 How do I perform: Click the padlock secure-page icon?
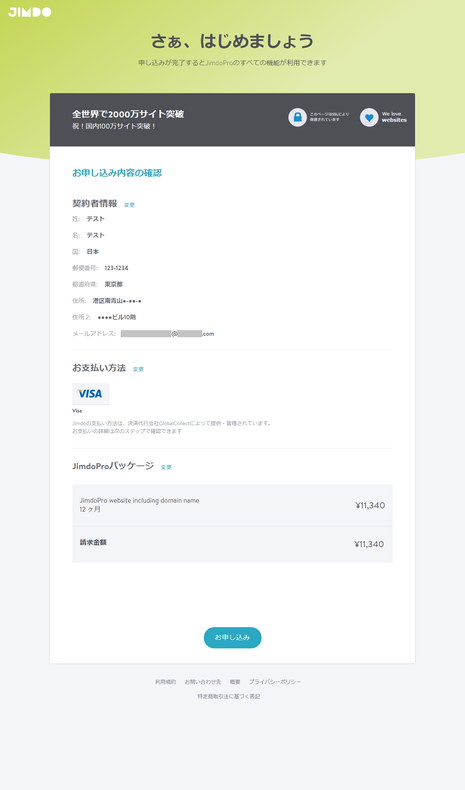297,117
